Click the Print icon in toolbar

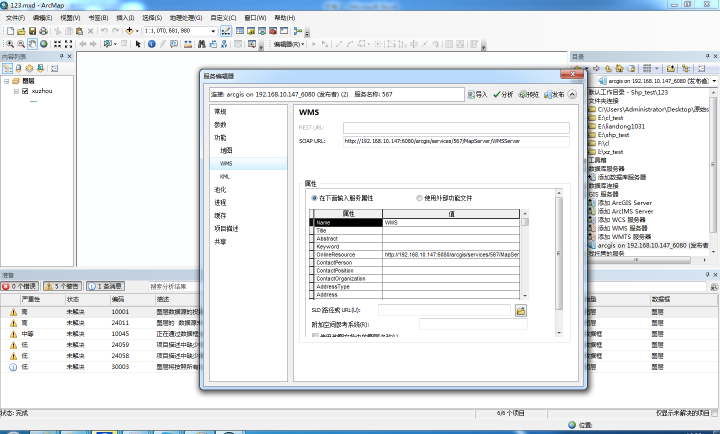tap(43, 31)
